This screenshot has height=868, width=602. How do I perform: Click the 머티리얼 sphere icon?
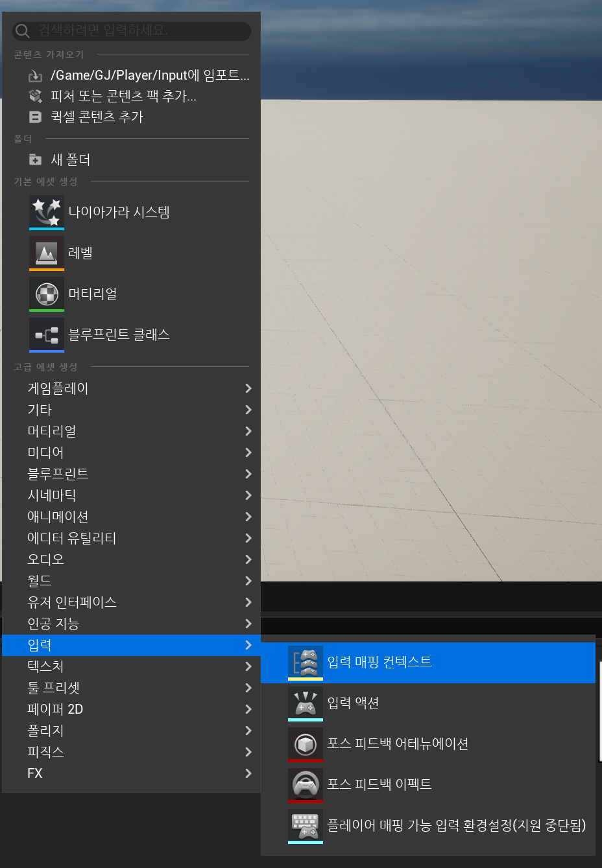click(47, 294)
